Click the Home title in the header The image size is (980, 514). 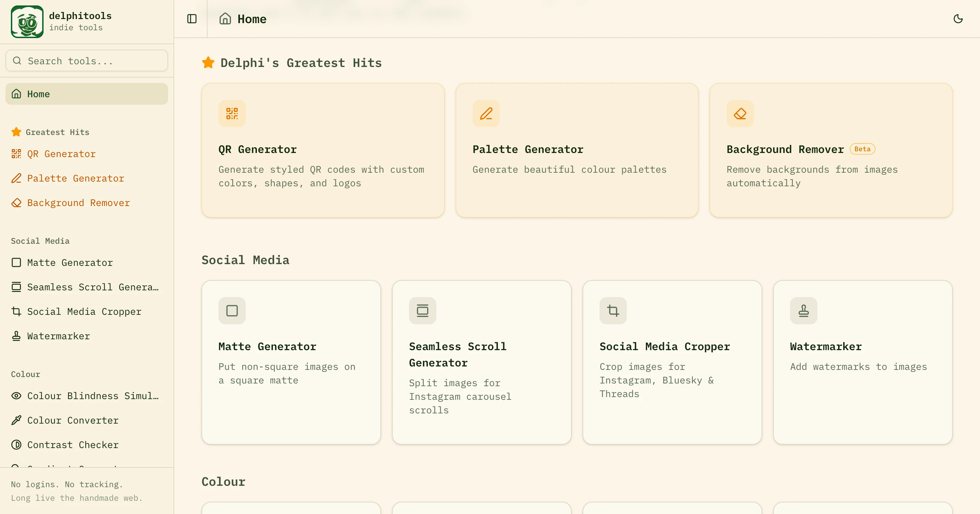pos(252,19)
